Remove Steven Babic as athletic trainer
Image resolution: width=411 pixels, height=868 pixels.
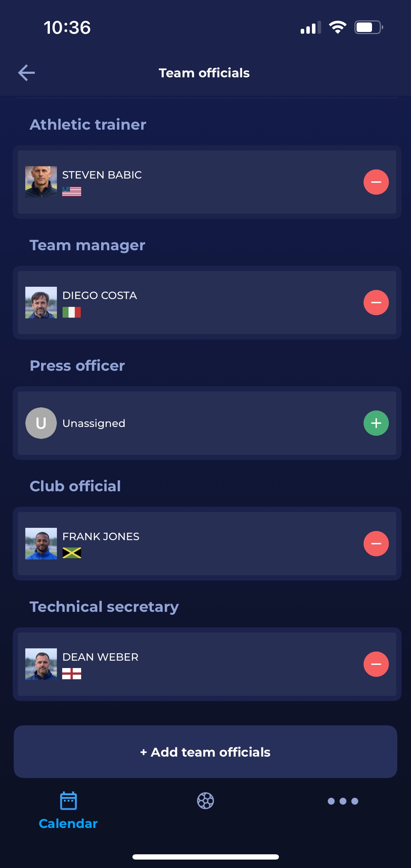coord(376,182)
